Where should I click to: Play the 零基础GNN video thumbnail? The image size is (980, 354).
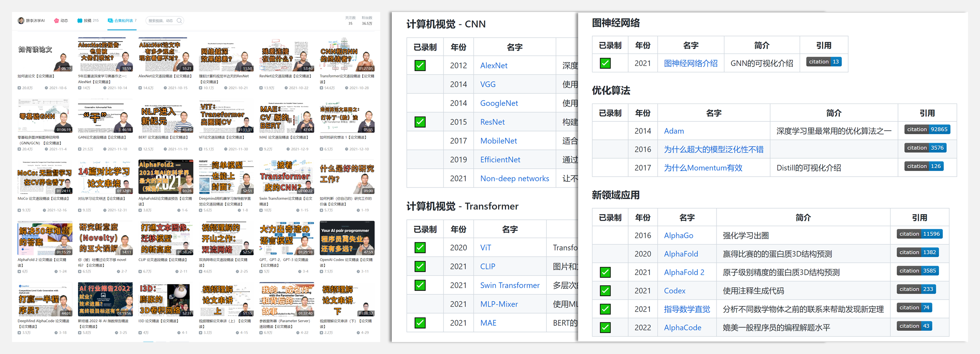(45, 116)
